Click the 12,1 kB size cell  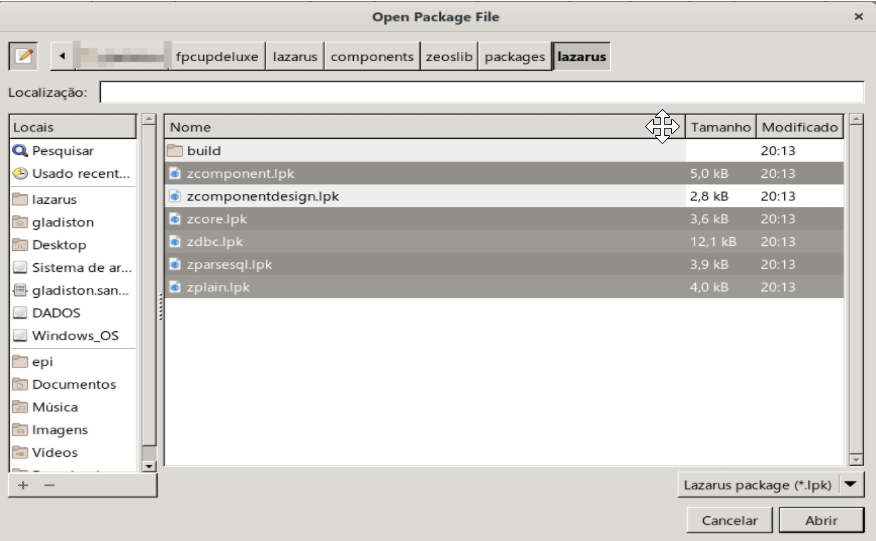(713, 241)
